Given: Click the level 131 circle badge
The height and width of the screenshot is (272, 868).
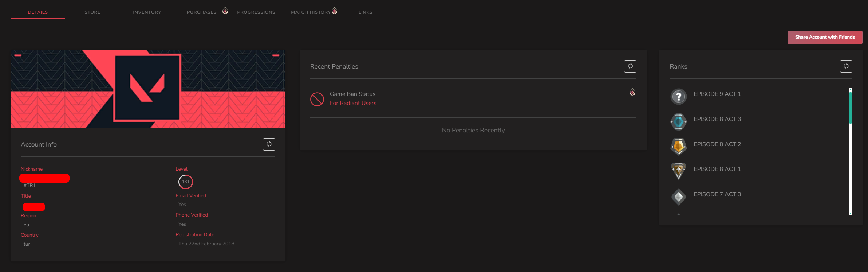Looking at the screenshot, I should (186, 182).
